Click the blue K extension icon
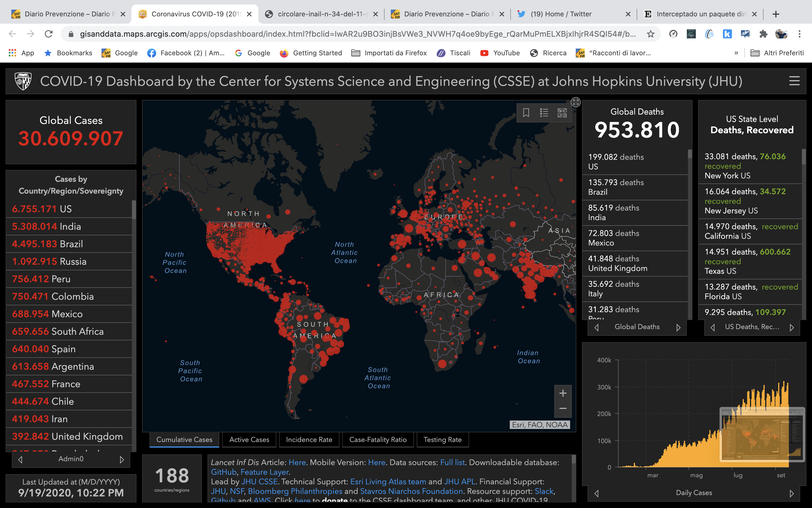The height and width of the screenshot is (508, 812). pos(727,34)
